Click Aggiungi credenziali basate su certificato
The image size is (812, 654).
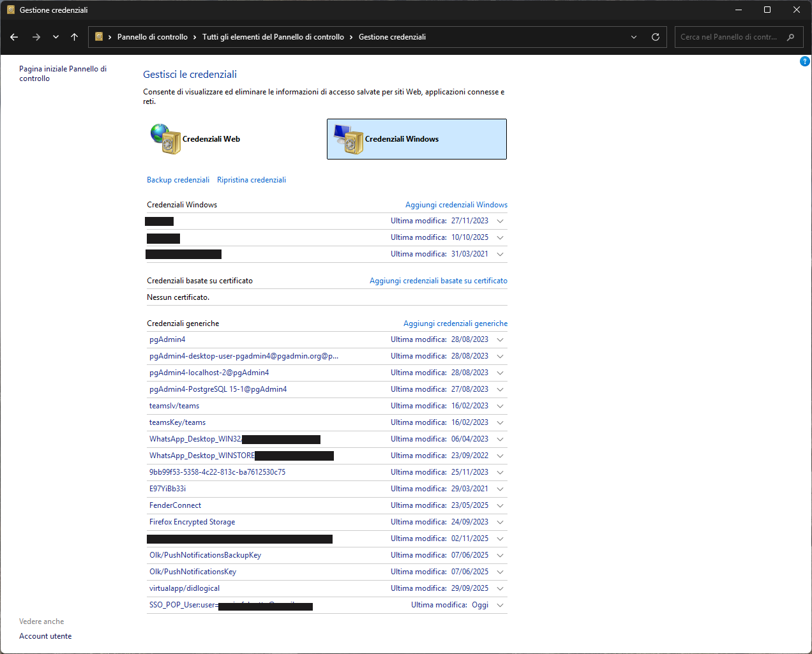[x=439, y=281]
